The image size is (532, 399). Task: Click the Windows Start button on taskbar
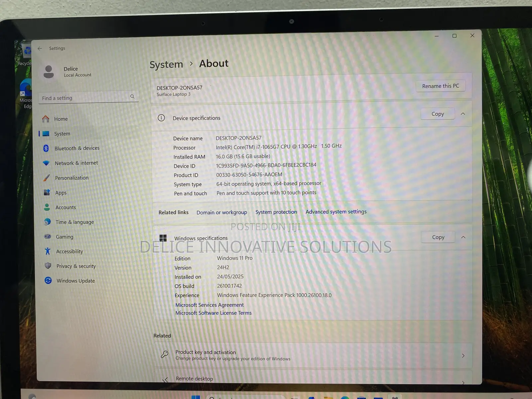coord(196,397)
